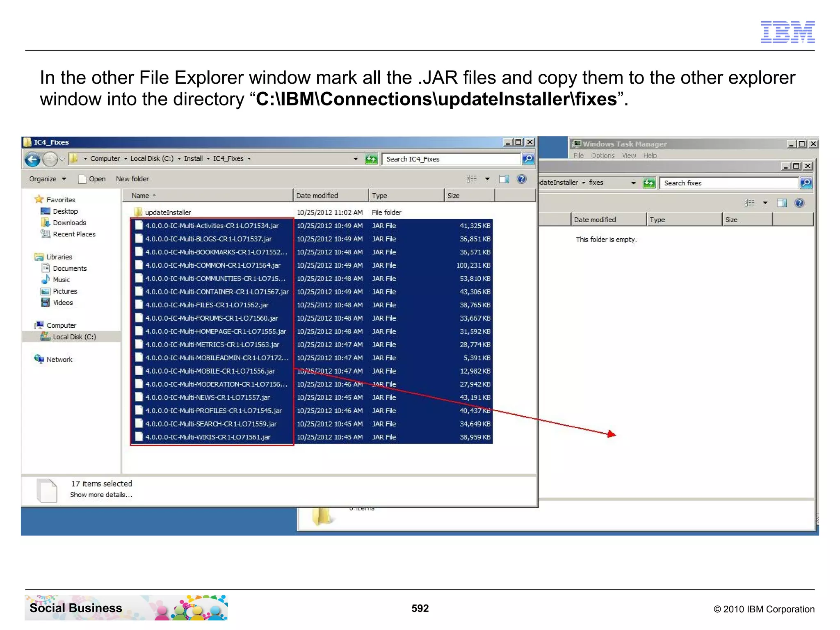Click the Open button in the toolbar
The width and height of the screenshot is (840, 630).
[92, 179]
